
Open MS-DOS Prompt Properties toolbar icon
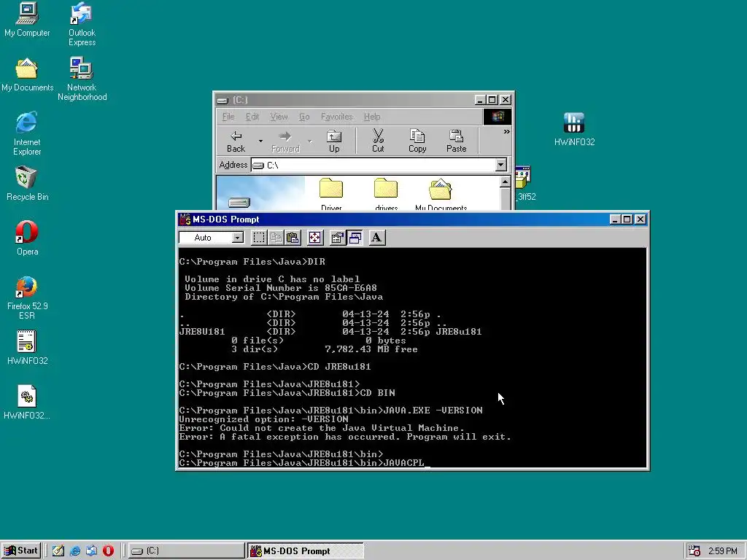coord(337,238)
